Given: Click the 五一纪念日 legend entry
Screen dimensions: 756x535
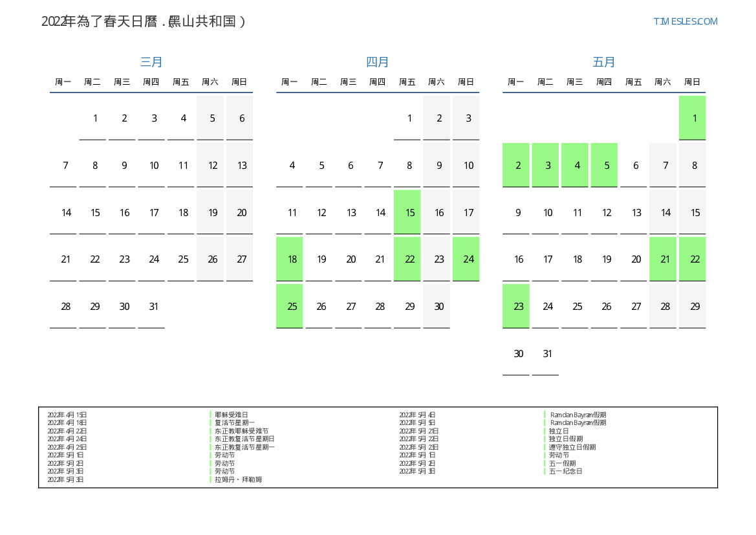Looking at the screenshot, I should (566, 471).
